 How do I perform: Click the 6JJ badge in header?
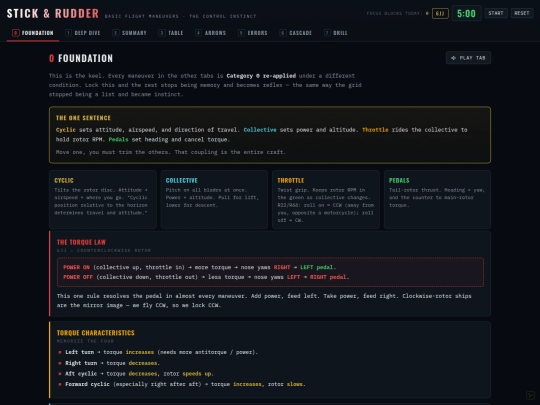(x=440, y=13)
